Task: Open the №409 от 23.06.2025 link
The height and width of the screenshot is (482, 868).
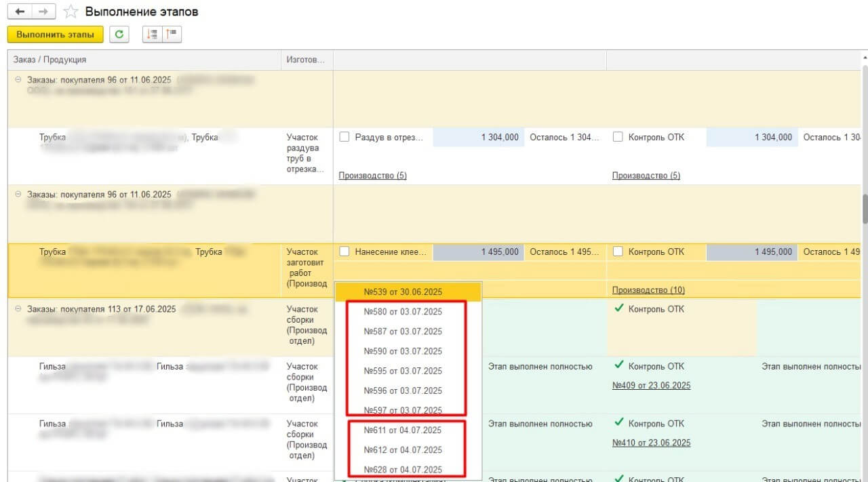Action: (651, 386)
